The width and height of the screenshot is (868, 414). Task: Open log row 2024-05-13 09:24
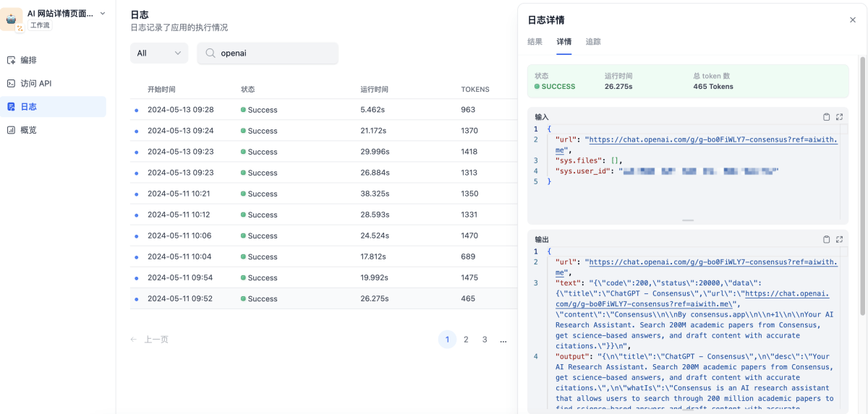[324, 131]
